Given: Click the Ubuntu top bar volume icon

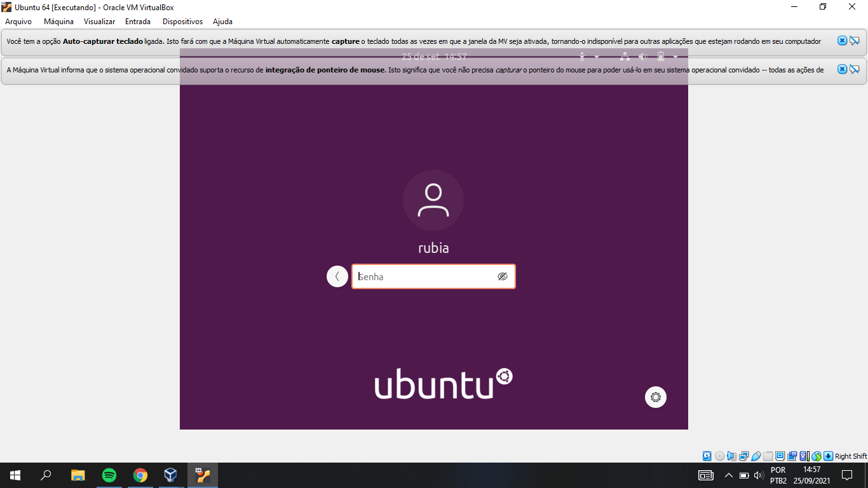Looking at the screenshot, I should (x=643, y=57).
